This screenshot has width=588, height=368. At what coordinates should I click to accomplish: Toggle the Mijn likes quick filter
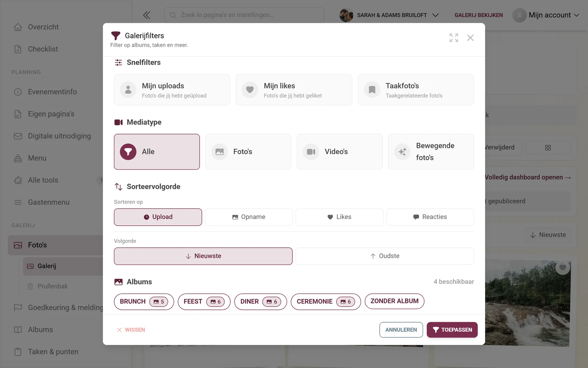pos(294,90)
